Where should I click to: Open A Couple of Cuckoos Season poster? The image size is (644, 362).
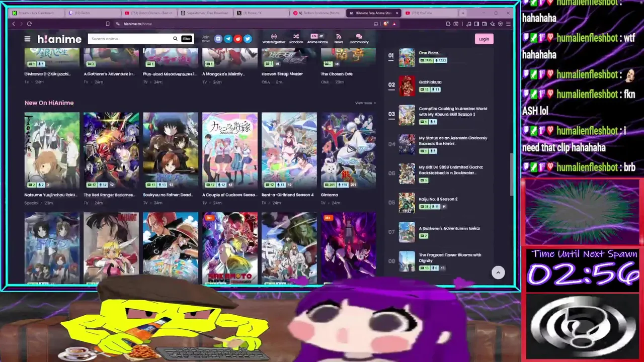point(230,150)
